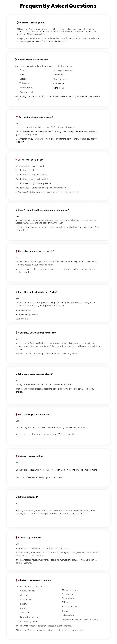Click the question mark icon by "Does it integrate with Stripe and PayPal?"

(17, 292)
